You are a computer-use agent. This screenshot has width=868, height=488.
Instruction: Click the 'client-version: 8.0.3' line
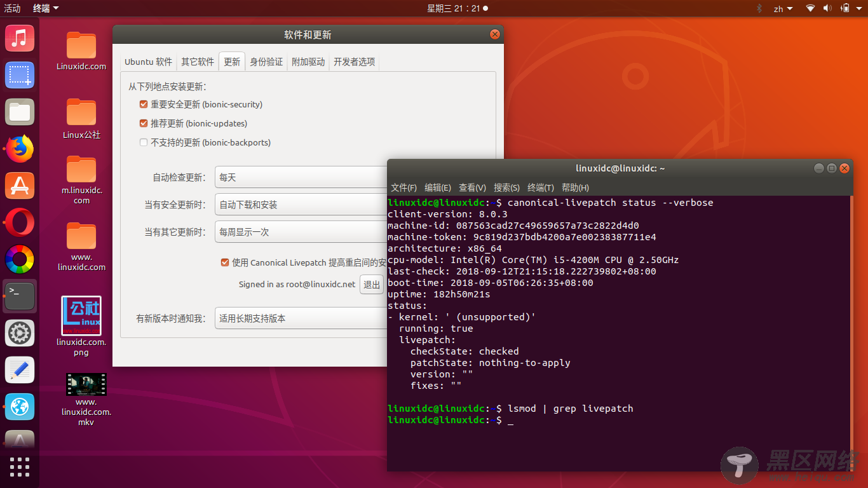[447, 214]
